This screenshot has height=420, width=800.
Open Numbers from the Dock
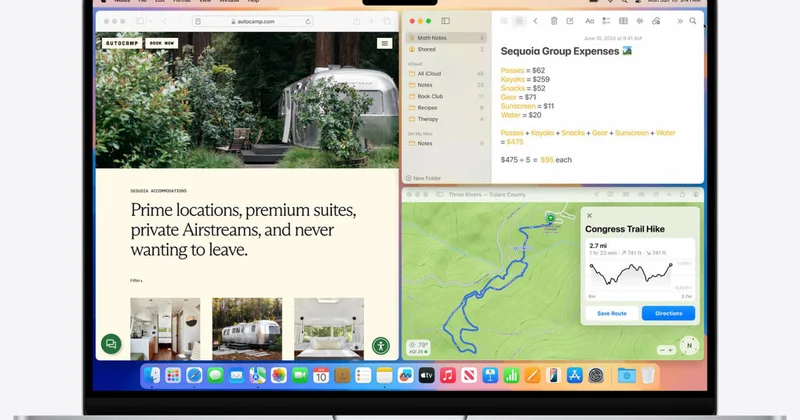511,376
